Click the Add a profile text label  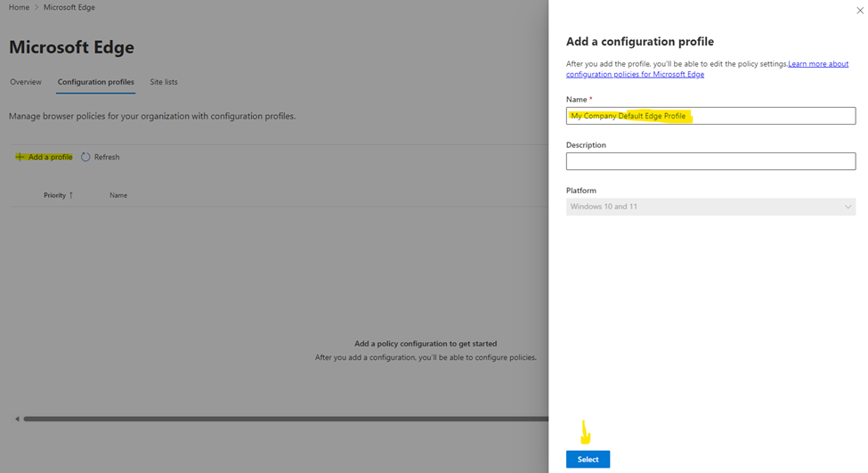(x=50, y=157)
